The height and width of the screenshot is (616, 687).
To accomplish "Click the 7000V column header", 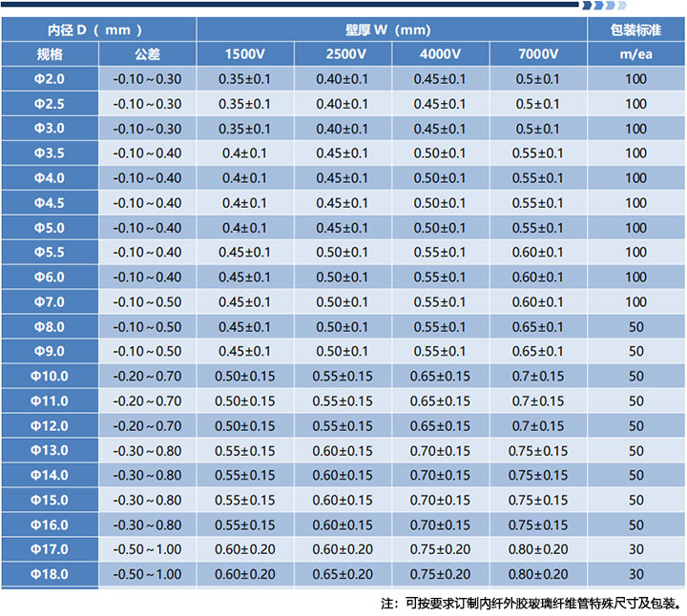I will (538, 54).
